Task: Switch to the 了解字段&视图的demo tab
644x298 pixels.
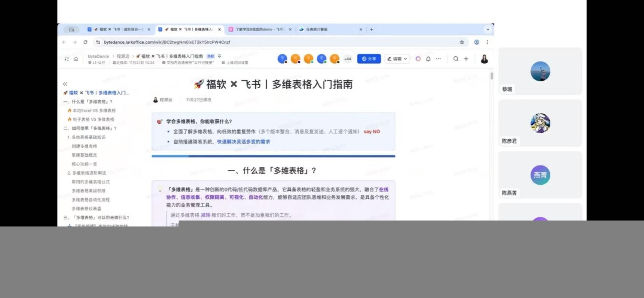Action: (259, 29)
